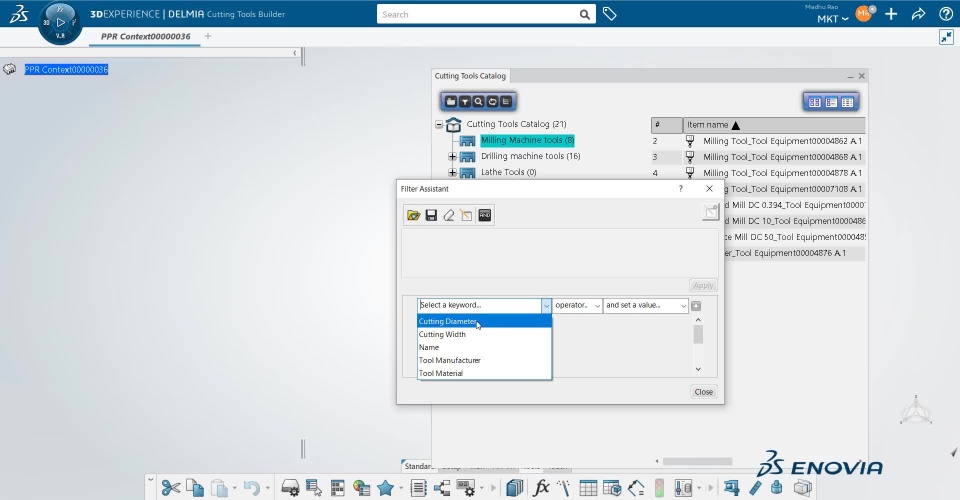Click the share arrow icon
Screen dimensions: 960x500
click(x=918, y=15)
